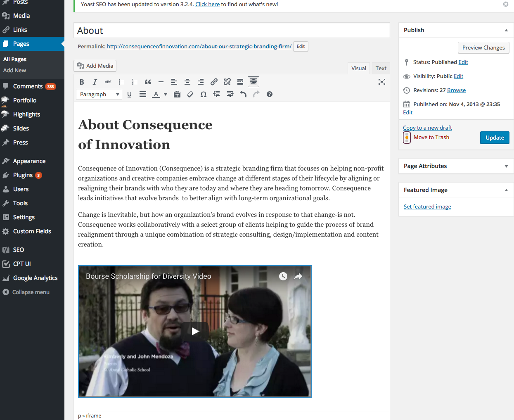Browse the 27 revisions

456,90
